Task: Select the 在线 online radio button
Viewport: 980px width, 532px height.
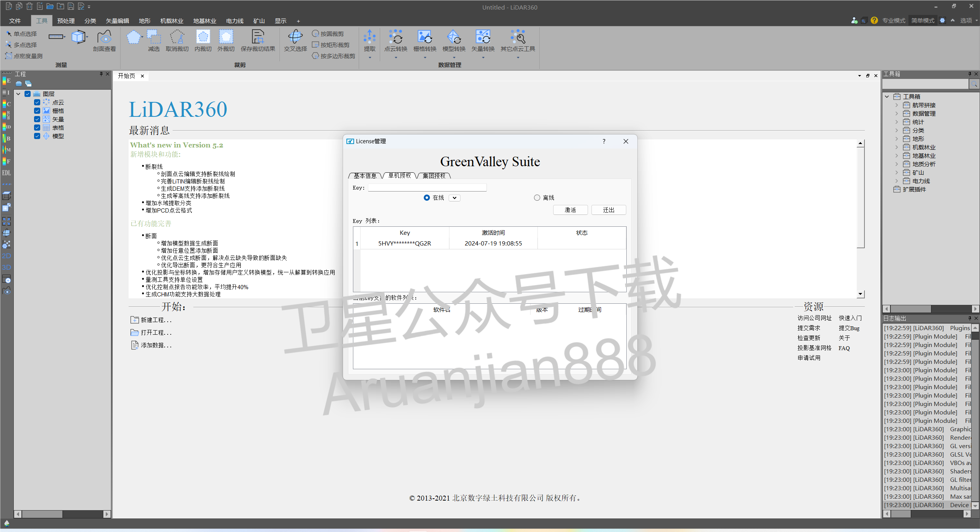Action: click(x=427, y=198)
